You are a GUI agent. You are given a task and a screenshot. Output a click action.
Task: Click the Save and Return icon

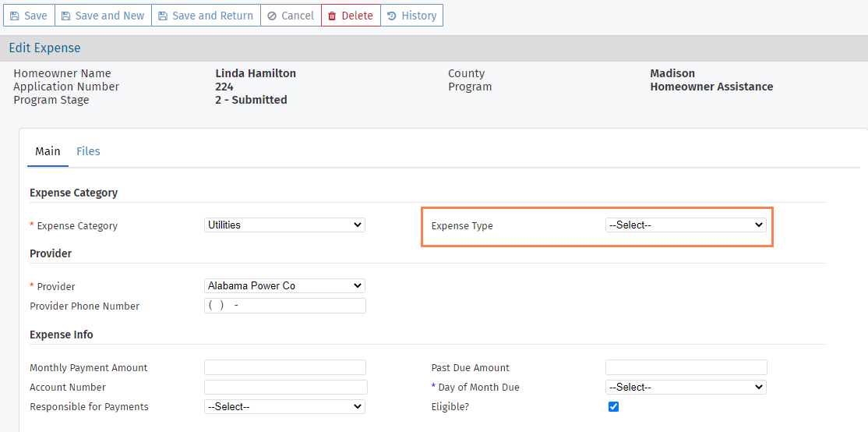163,16
